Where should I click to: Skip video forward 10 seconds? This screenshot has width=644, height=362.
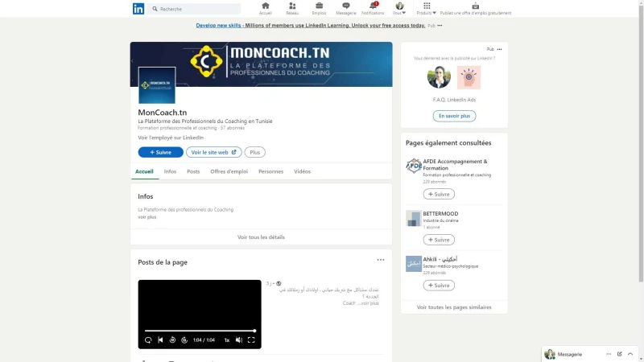[x=184, y=339]
